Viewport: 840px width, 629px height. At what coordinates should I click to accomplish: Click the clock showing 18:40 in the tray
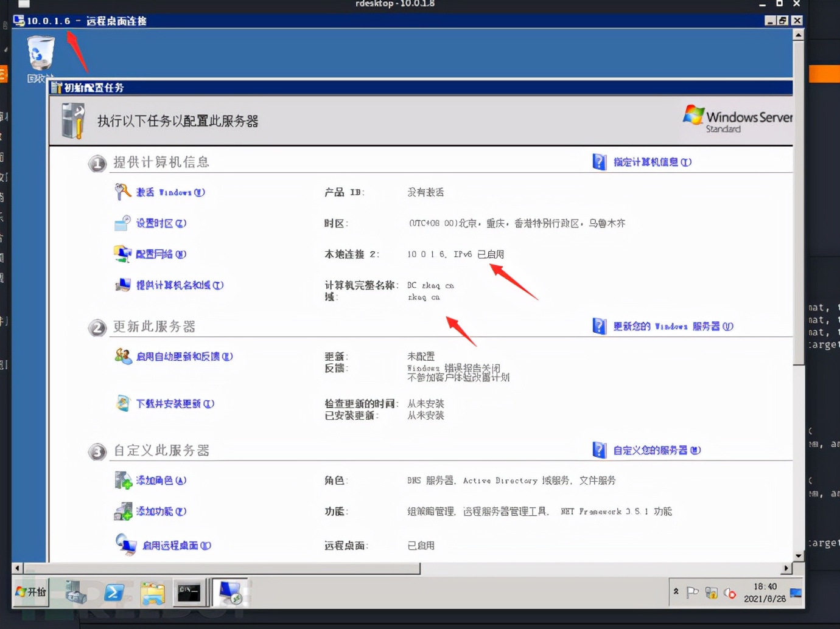click(x=766, y=592)
